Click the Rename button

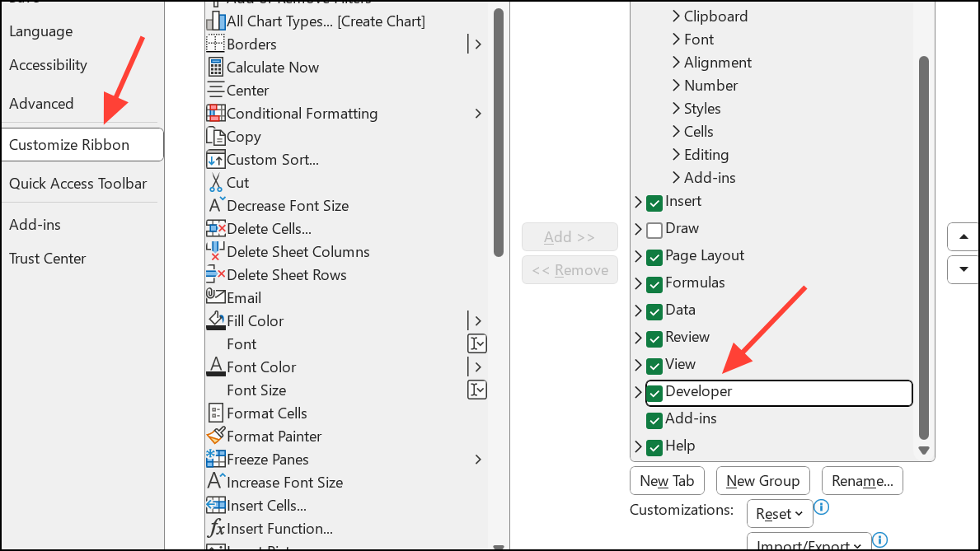862,480
